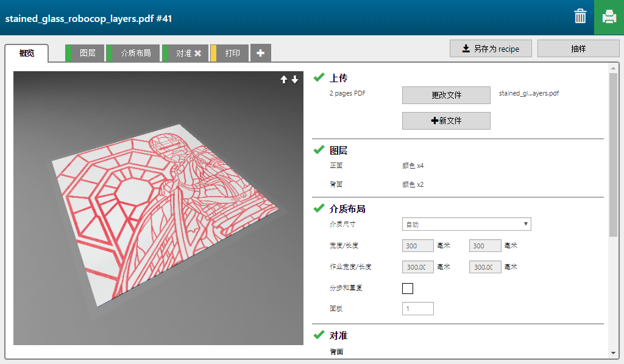Click the 介质布局 section heading in the panel
This screenshot has width=624, height=364.
click(x=347, y=209)
